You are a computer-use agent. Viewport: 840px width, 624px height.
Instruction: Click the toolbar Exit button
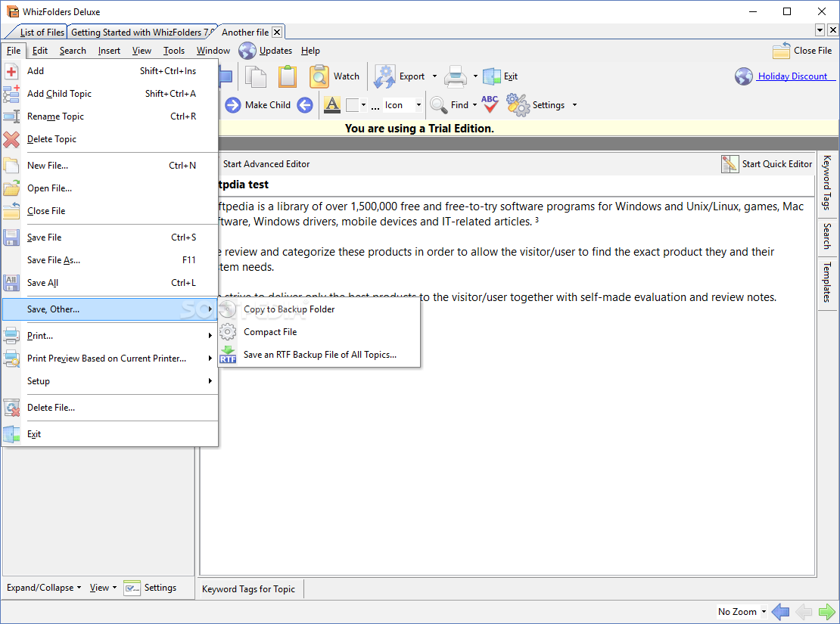[x=500, y=76]
